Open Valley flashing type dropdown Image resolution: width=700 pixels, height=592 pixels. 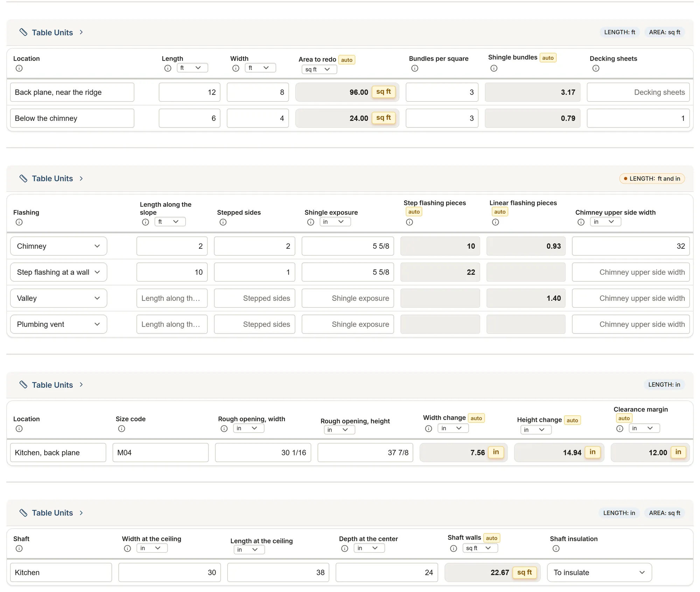coord(58,298)
